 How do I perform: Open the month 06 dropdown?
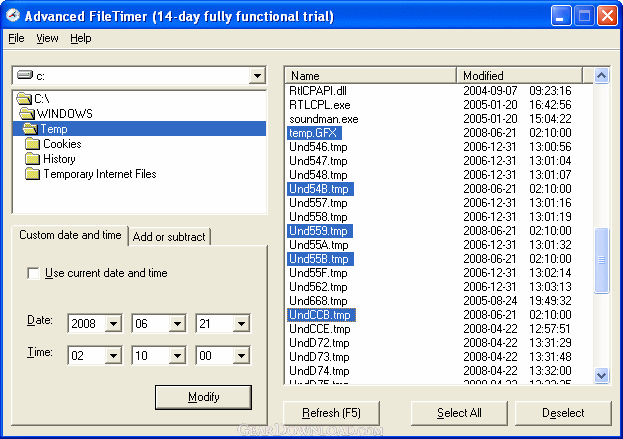pyautogui.click(x=177, y=323)
